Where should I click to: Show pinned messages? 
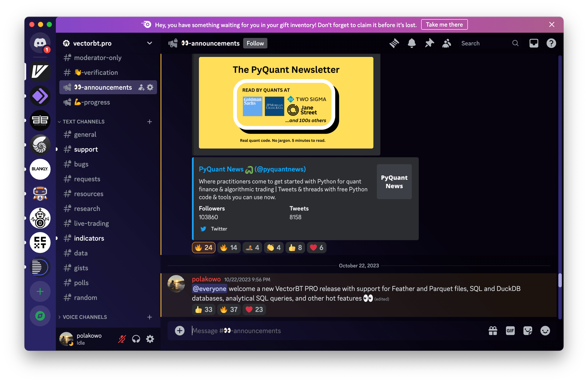[x=429, y=43]
